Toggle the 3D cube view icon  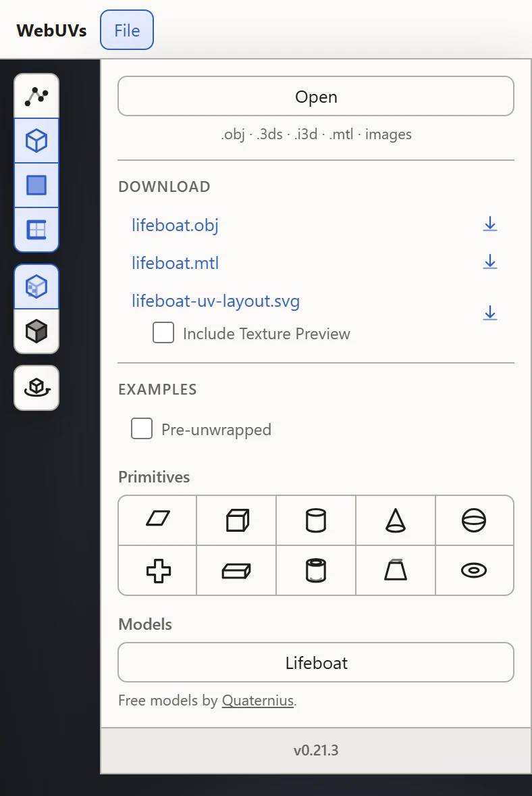[x=36, y=141]
